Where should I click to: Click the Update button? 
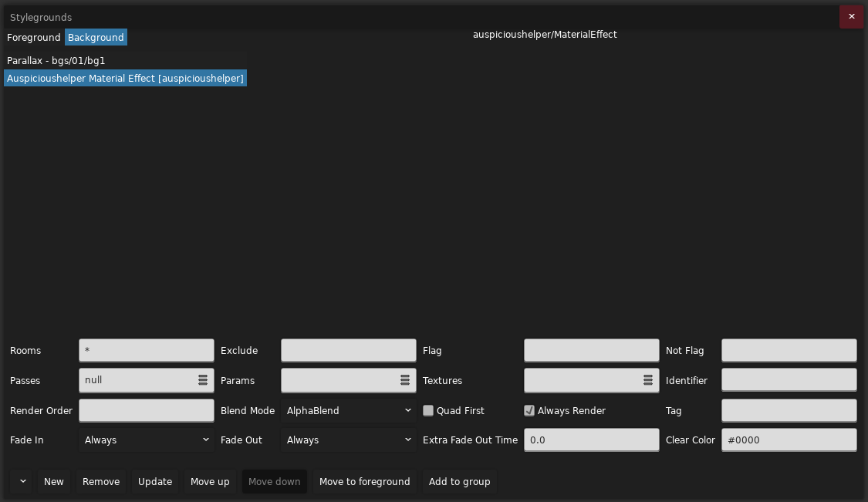155,481
